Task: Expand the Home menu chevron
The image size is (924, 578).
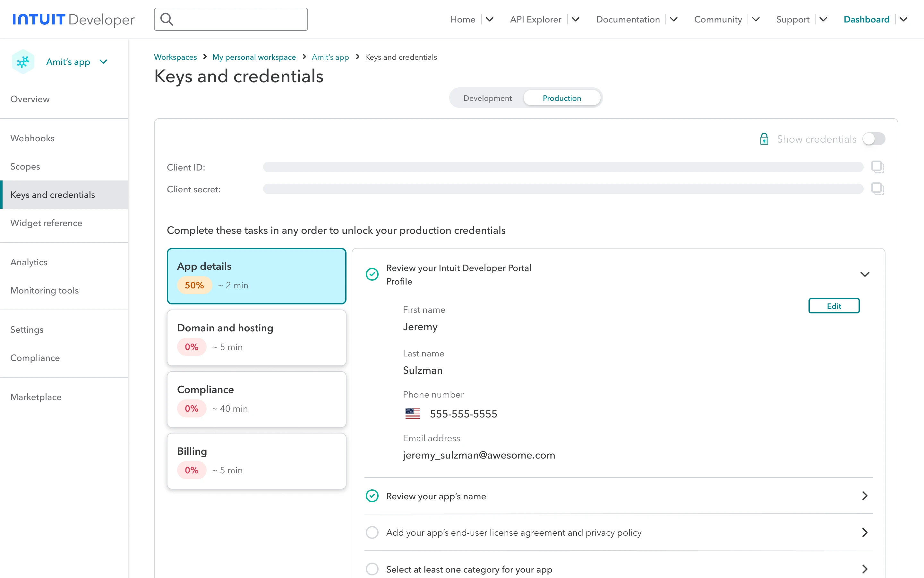Action: pyautogui.click(x=490, y=19)
